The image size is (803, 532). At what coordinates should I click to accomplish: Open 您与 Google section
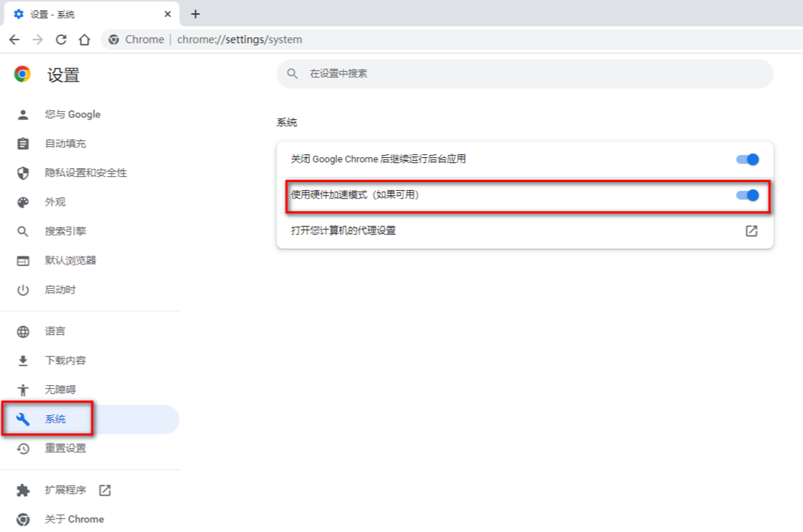tap(72, 114)
